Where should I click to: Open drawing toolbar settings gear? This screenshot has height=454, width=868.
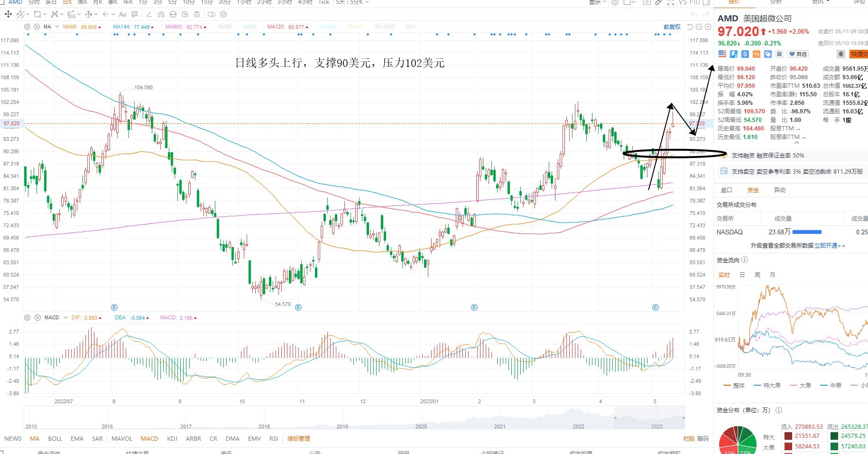coord(224,14)
